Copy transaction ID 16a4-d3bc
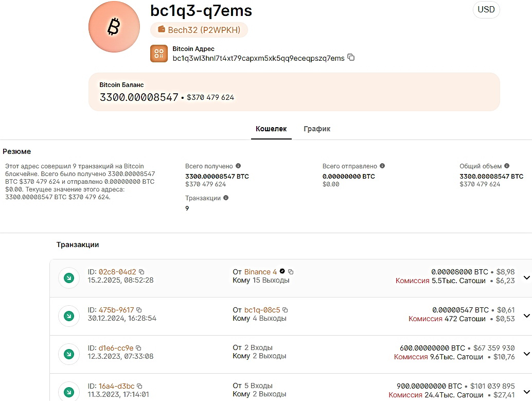The height and width of the screenshot is (401, 532). point(139,386)
